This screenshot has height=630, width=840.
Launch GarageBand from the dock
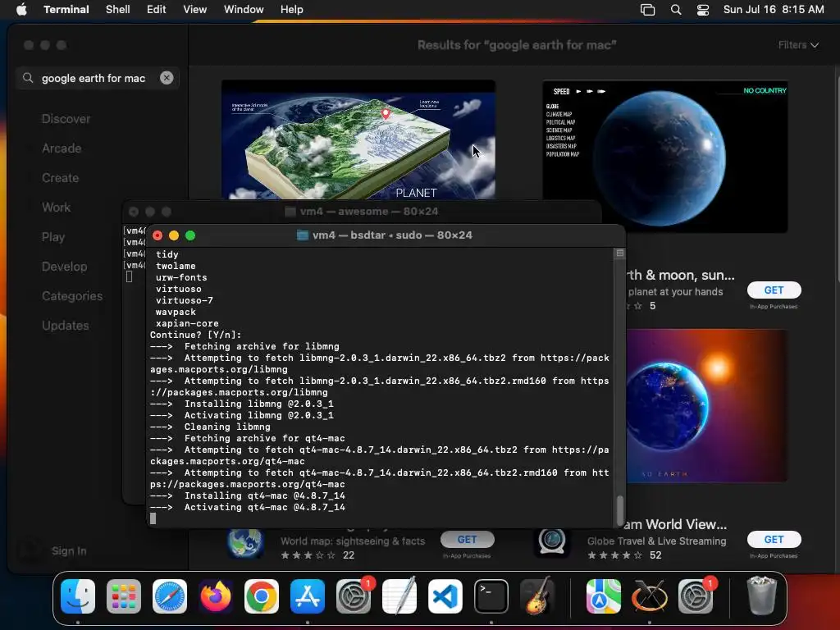[x=537, y=596]
